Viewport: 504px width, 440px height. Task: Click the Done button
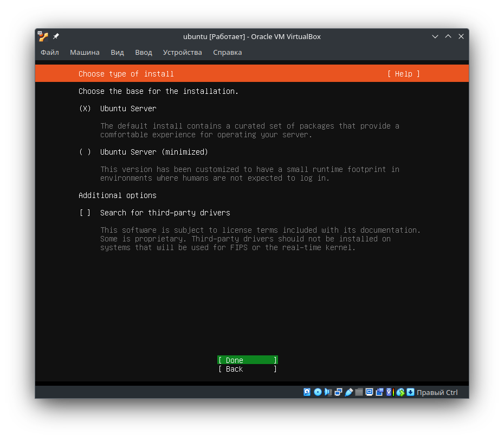247,360
